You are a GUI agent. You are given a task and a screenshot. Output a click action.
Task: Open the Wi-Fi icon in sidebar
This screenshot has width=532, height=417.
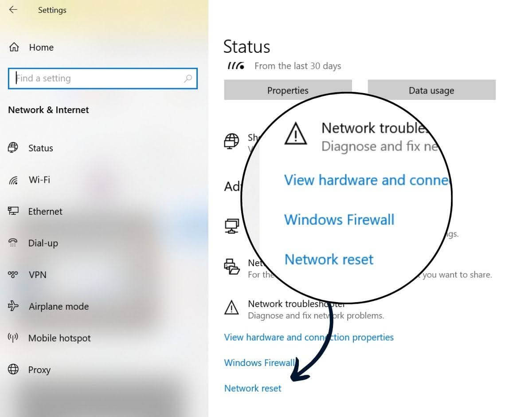click(x=13, y=180)
